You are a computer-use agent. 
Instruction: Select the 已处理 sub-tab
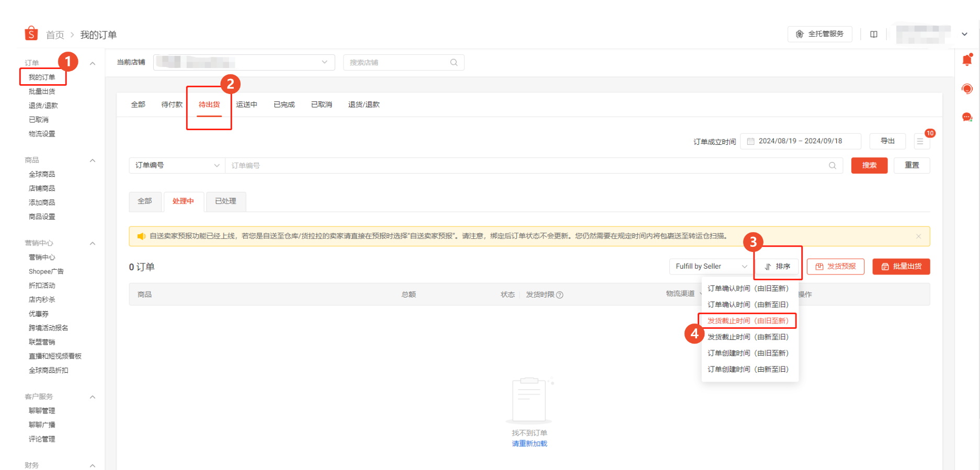[225, 201]
